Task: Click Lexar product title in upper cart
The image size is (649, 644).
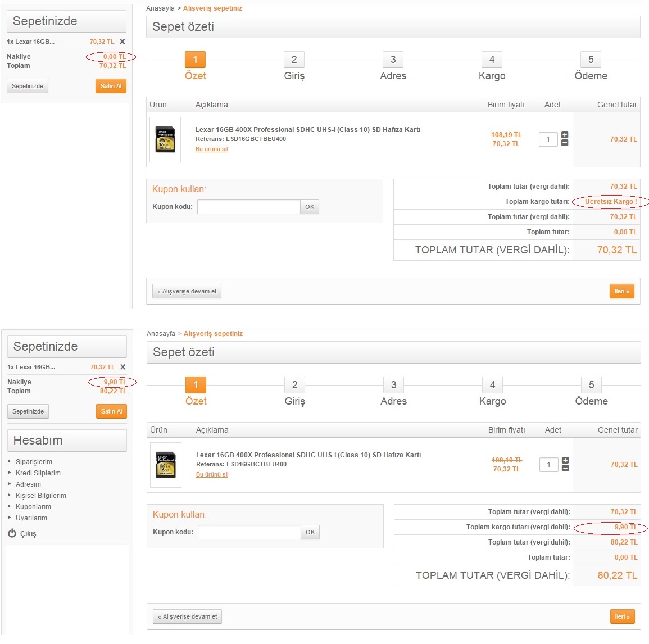Action: (x=308, y=130)
